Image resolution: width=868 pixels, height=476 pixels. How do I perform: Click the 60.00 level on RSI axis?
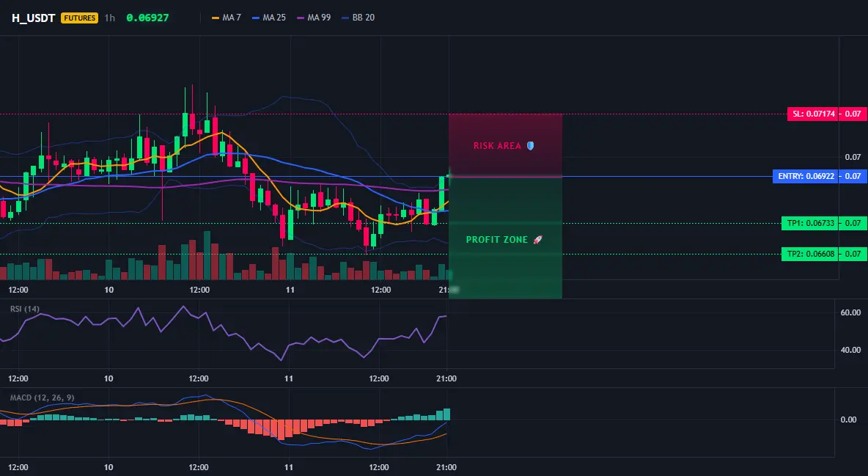(851, 312)
